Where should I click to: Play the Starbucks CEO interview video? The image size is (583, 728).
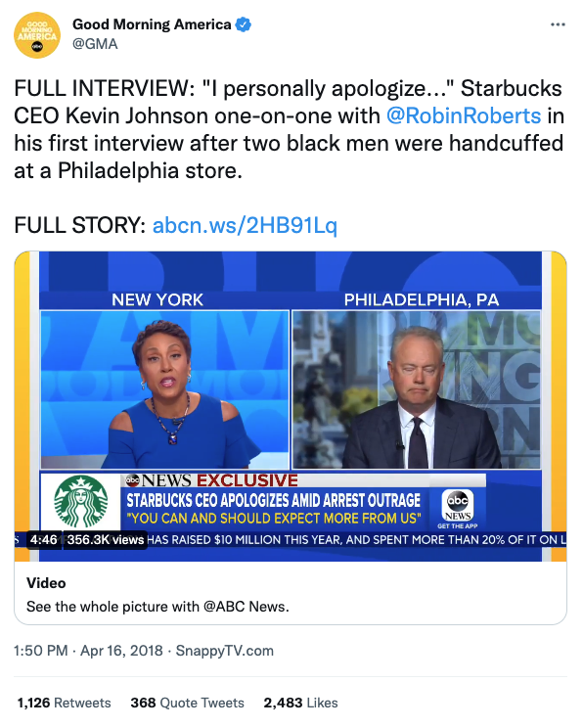pos(291,406)
